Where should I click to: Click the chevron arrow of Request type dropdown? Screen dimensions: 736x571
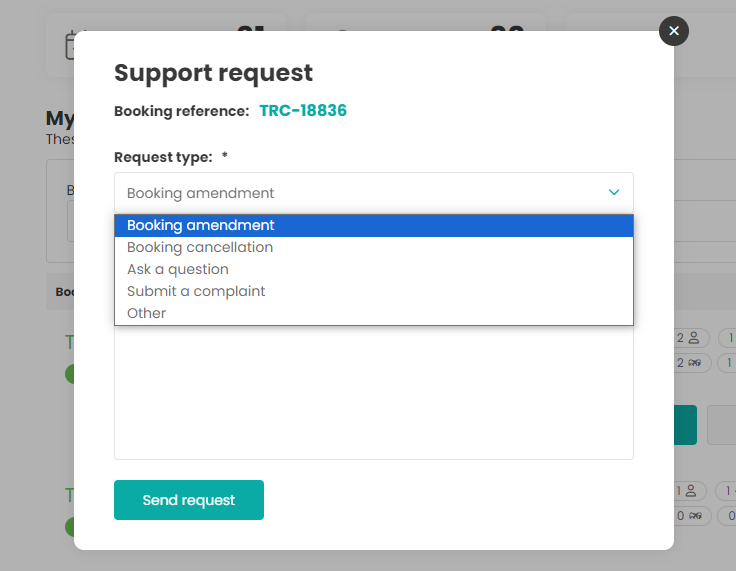[614, 192]
